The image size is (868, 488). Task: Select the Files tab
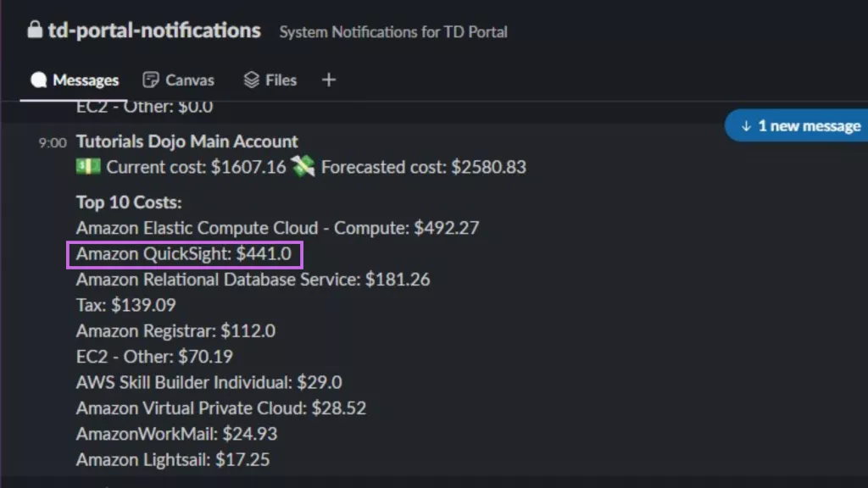point(270,80)
